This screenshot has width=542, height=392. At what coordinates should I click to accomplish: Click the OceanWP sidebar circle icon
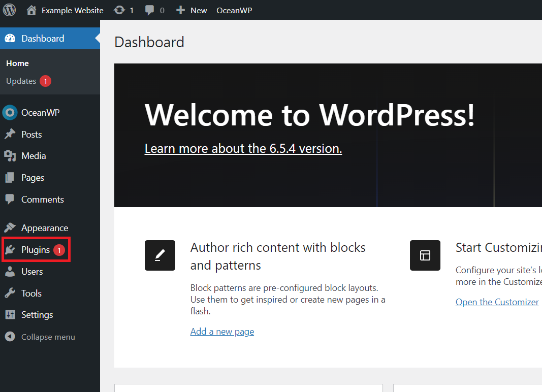10,113
